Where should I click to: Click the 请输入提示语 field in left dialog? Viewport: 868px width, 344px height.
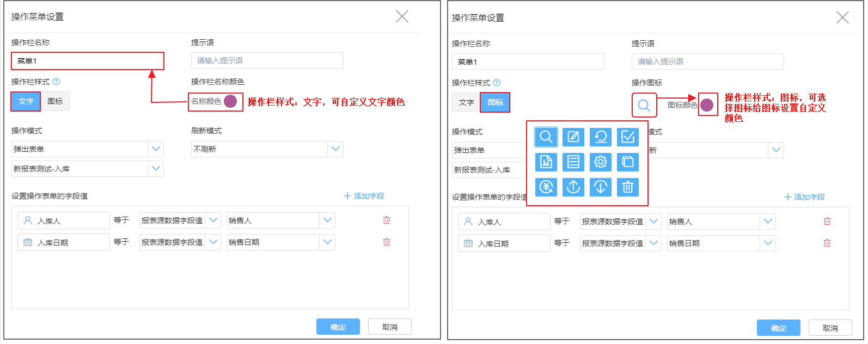(x=267, y=60)
